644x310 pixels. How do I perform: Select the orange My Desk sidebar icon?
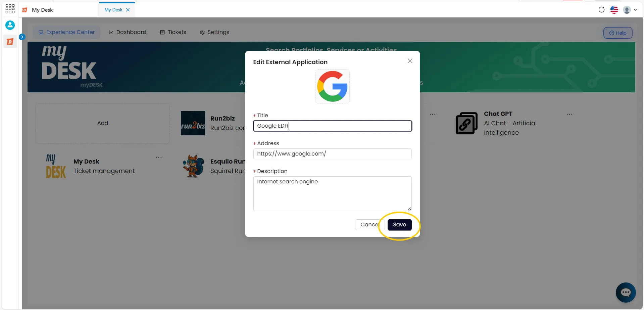pos(10,42)
